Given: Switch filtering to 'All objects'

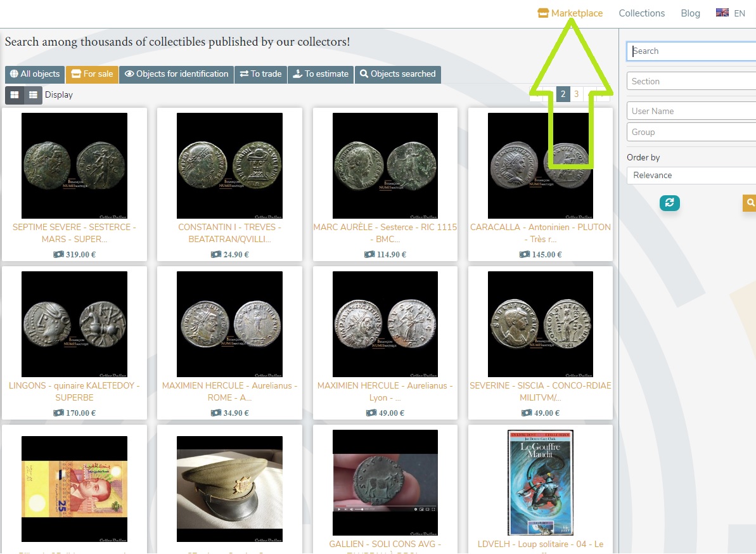Looking at the screenshot, I should coord(34,74).
